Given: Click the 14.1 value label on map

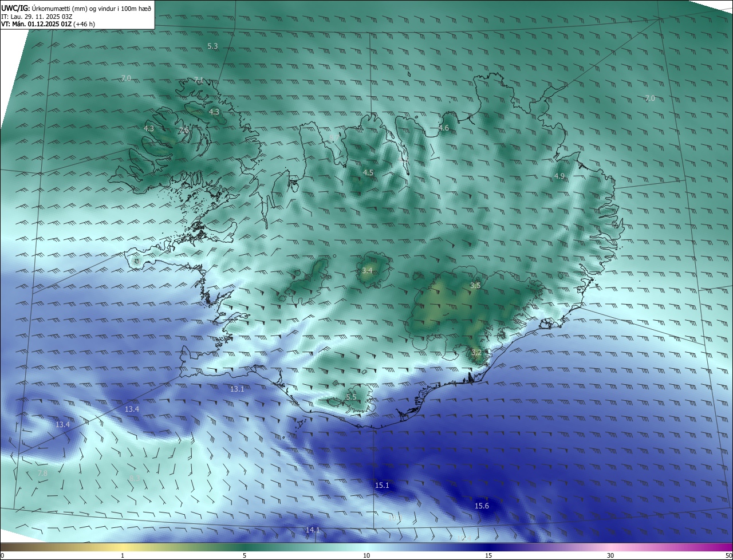Looking at the screenshot, I should tap(313, 530).
